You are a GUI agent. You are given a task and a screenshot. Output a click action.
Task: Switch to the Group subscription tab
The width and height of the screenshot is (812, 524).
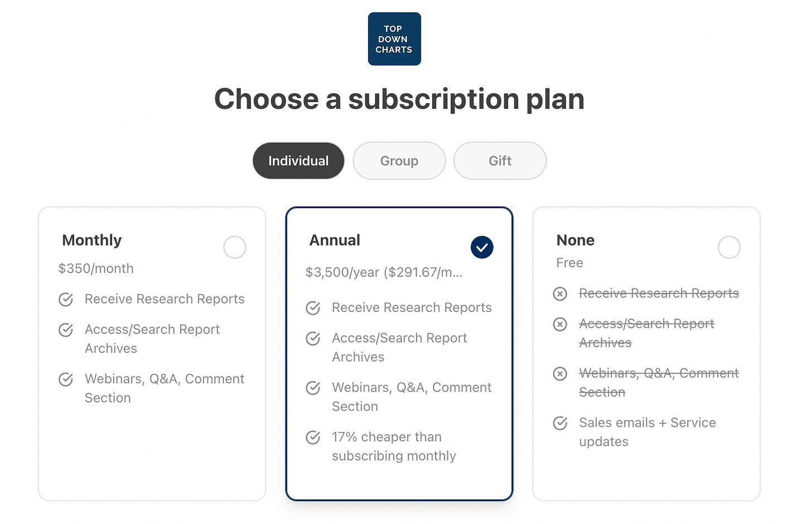pyautogui.click(x=399, y=161)
